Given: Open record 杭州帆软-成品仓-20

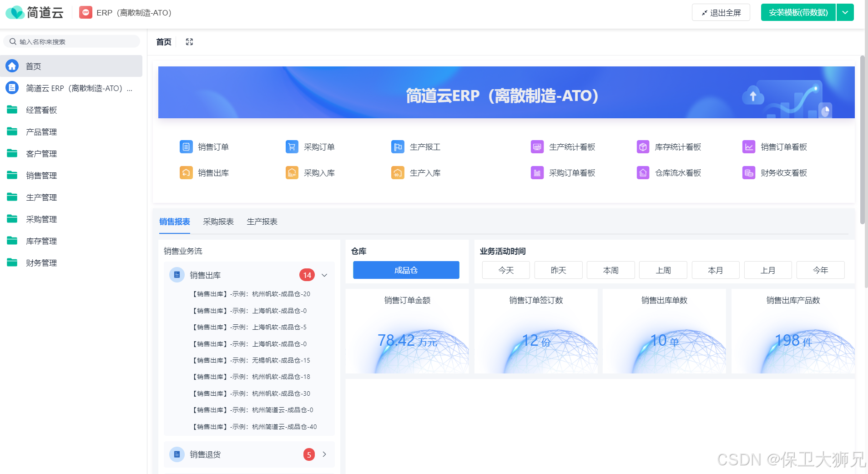Looking at the screenshot, I should point(252,294).
